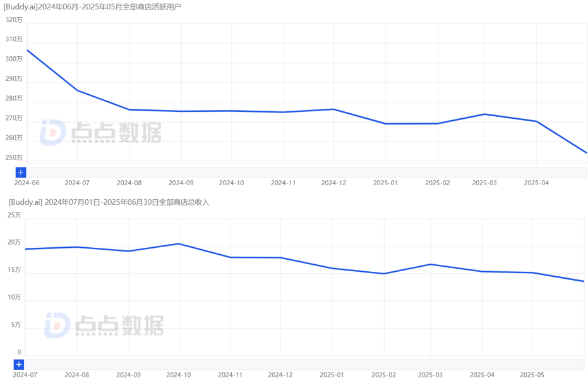Screen dimensions: 588x385
Task: Click the 点点数据 logo watermark on the top chart
Action: pos(100,132)
